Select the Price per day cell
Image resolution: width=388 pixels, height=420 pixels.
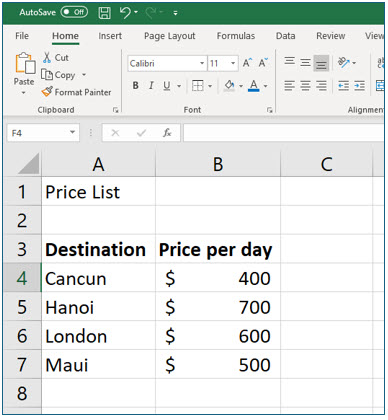click(x=218, y=249)
